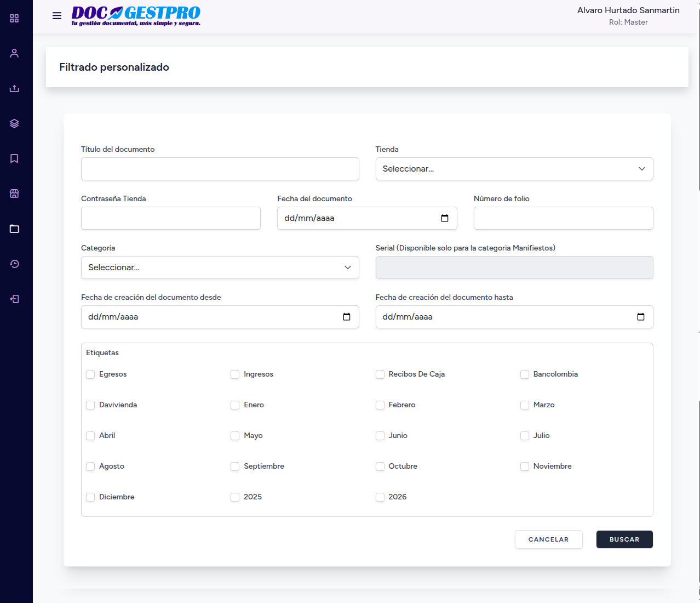Click the Fecha del documento date field

pyautogui.click(x=367, y=218)
